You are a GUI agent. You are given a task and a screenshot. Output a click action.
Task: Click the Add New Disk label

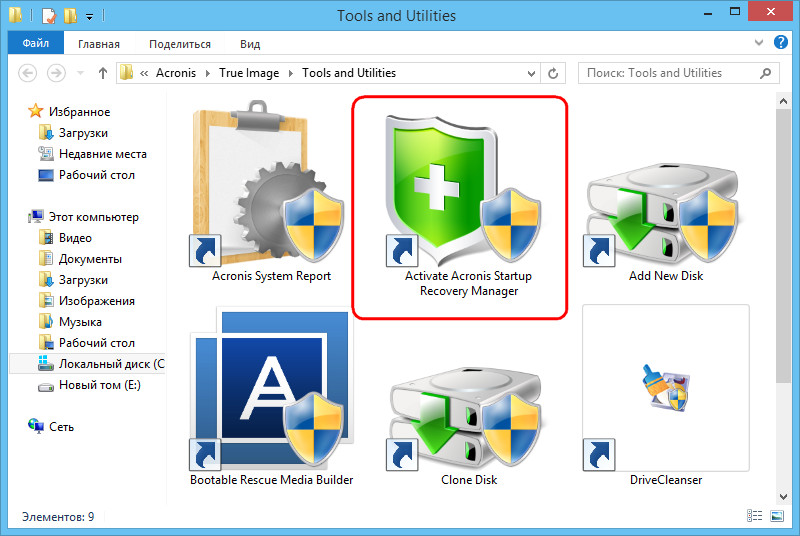666,276
